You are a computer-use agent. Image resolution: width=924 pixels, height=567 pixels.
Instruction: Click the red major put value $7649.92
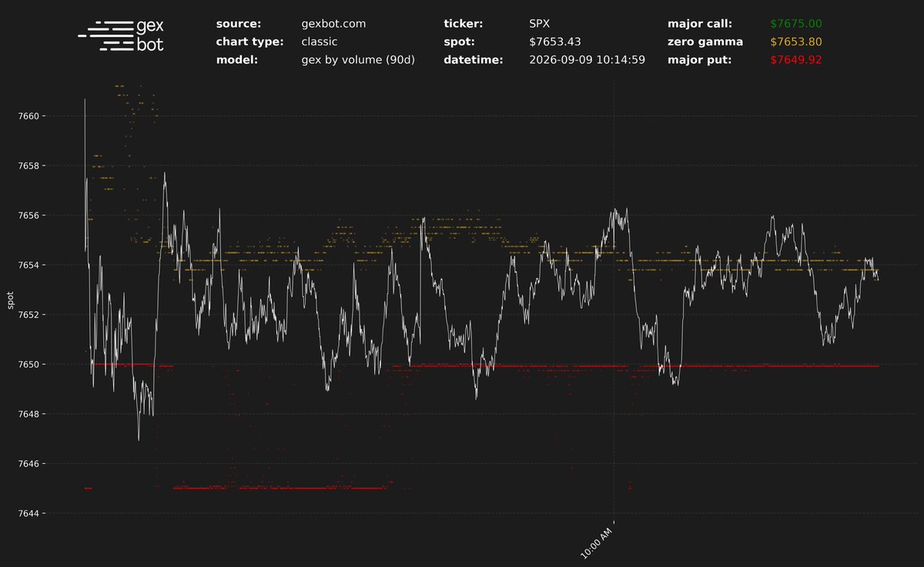tap(797, 59)
